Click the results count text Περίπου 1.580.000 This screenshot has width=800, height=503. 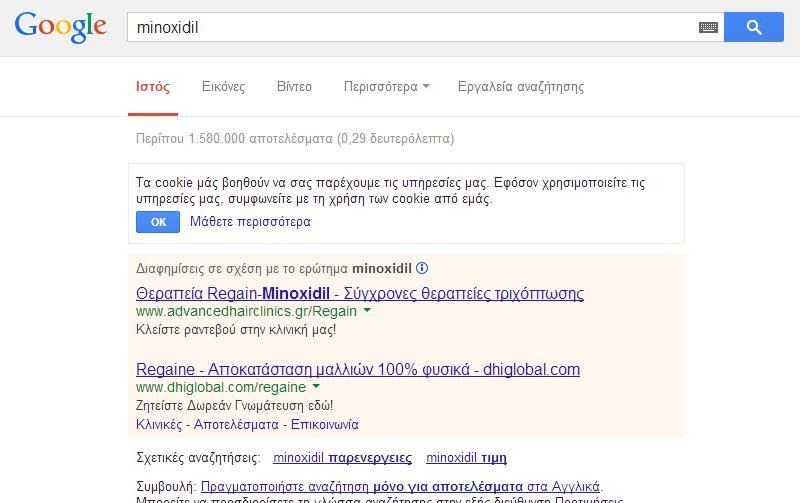295,139
